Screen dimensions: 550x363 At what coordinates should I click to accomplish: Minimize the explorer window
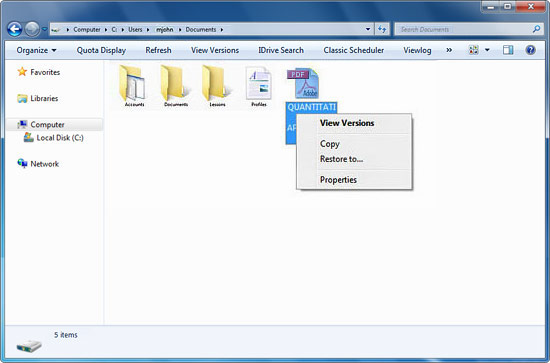click(491, 7)
